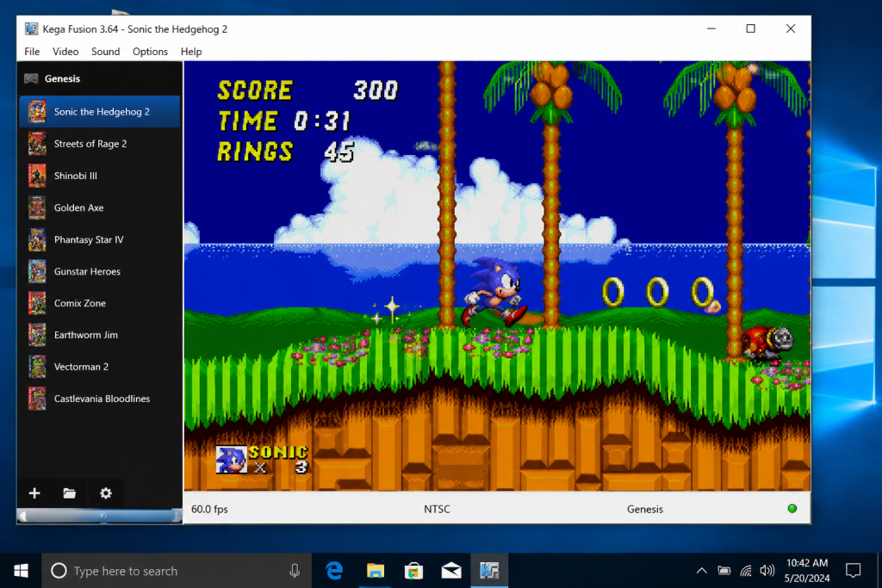This screenshot has width=882, height=588.
Task: Select Vectorman 2 in game list
Action: (100, 367)
